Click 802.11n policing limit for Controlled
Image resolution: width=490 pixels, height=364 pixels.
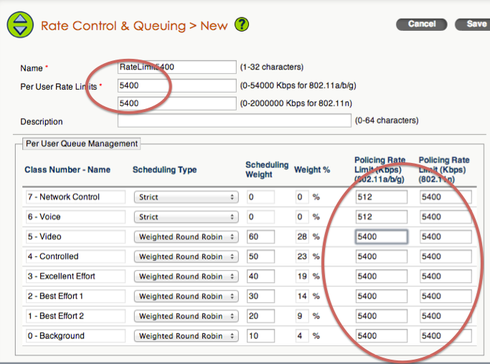446,257
